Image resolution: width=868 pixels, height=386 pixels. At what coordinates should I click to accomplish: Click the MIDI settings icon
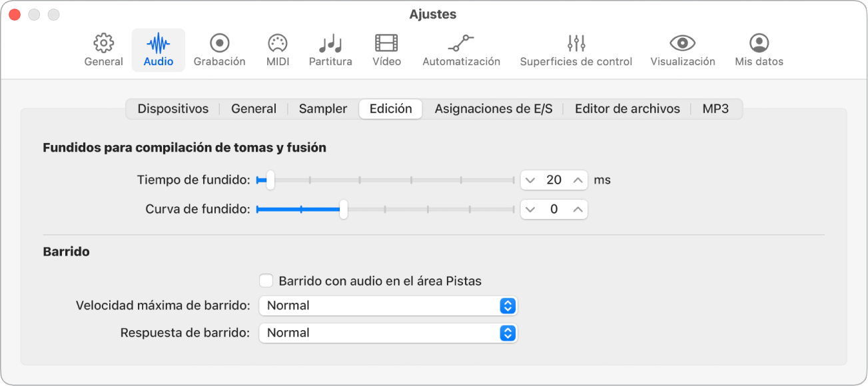276,49
